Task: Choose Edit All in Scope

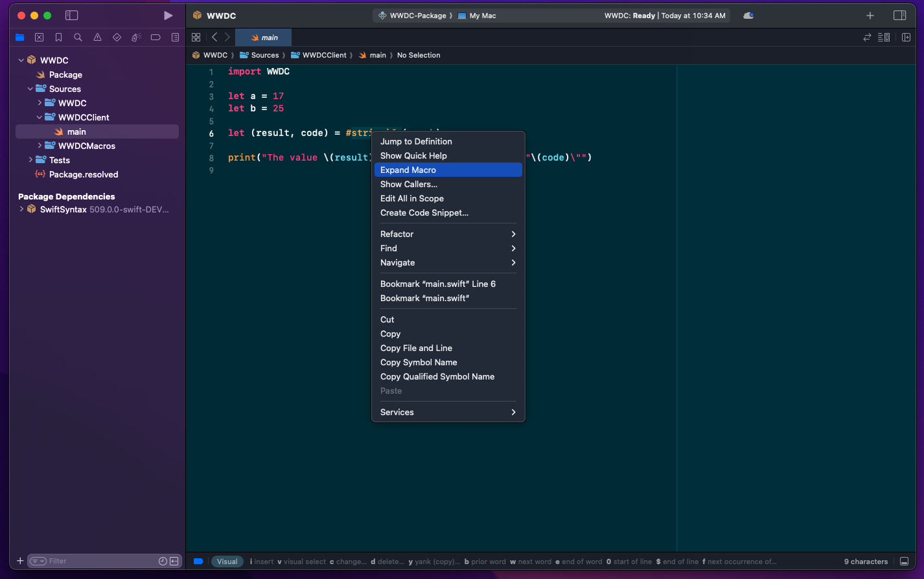Action: click(x=448, y=198)
